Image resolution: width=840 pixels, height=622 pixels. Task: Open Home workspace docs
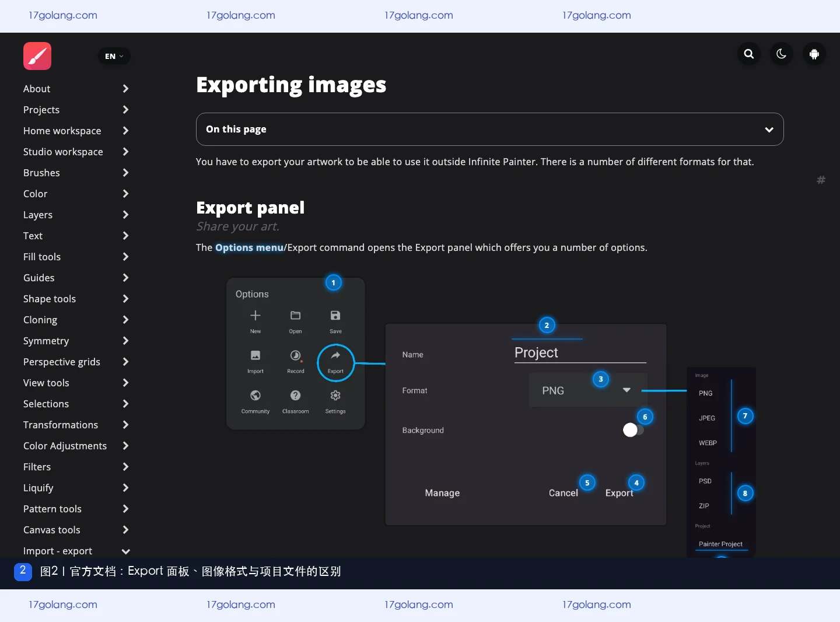62,131
